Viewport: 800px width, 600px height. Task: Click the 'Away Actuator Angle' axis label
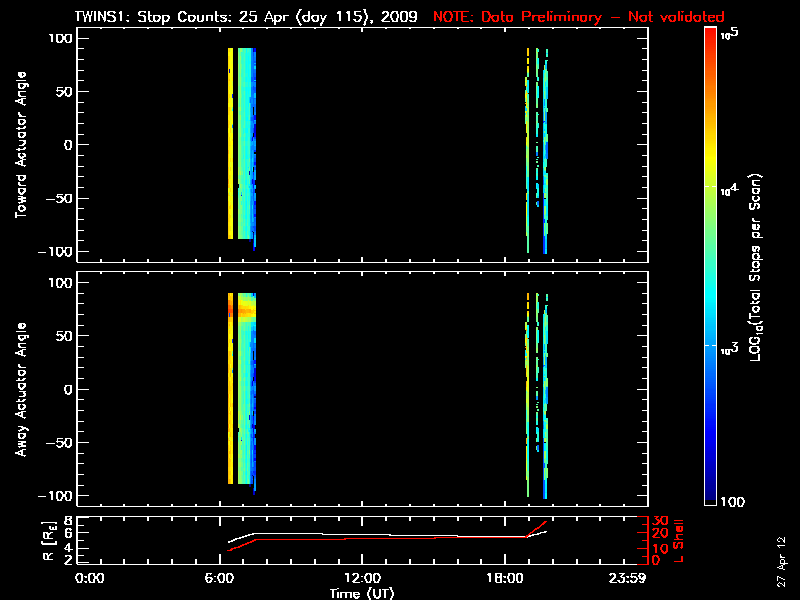18,389
